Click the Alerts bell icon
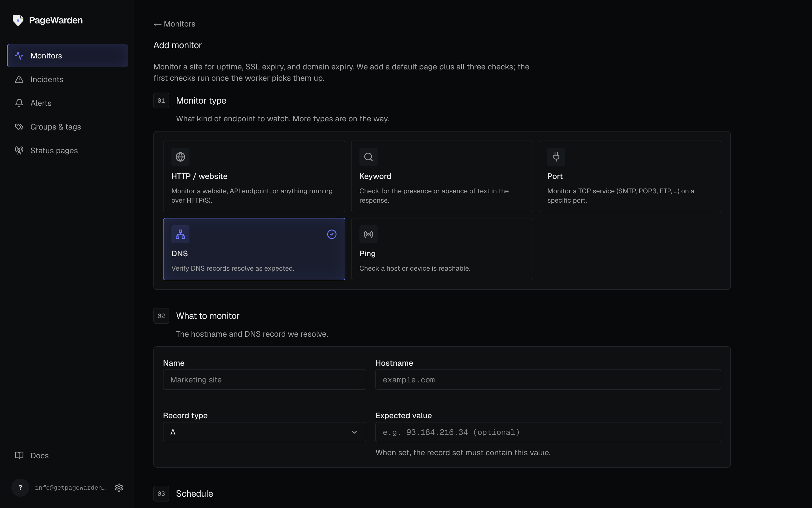 click(x=19, y=103)
